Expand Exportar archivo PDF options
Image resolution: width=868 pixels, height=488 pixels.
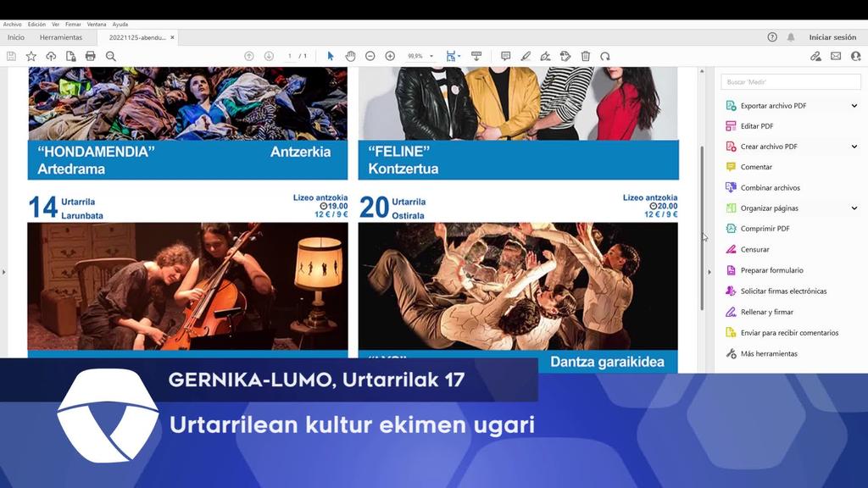point(854,106)
